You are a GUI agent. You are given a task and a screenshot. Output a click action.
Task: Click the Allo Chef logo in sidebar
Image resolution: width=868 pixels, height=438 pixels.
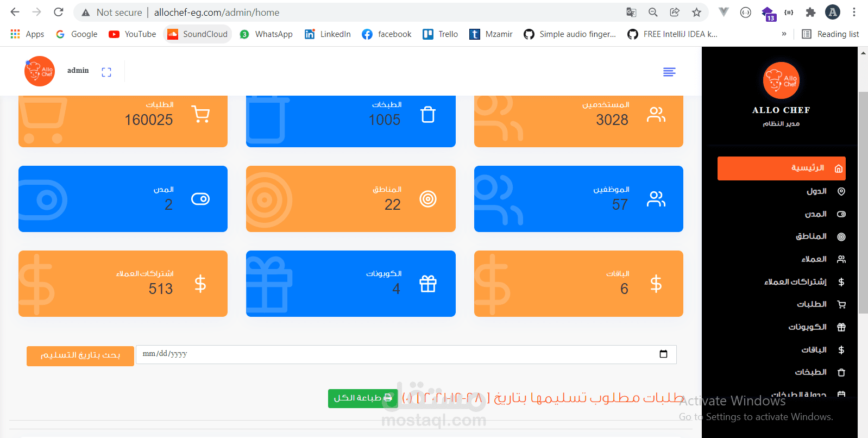[781, 80]
